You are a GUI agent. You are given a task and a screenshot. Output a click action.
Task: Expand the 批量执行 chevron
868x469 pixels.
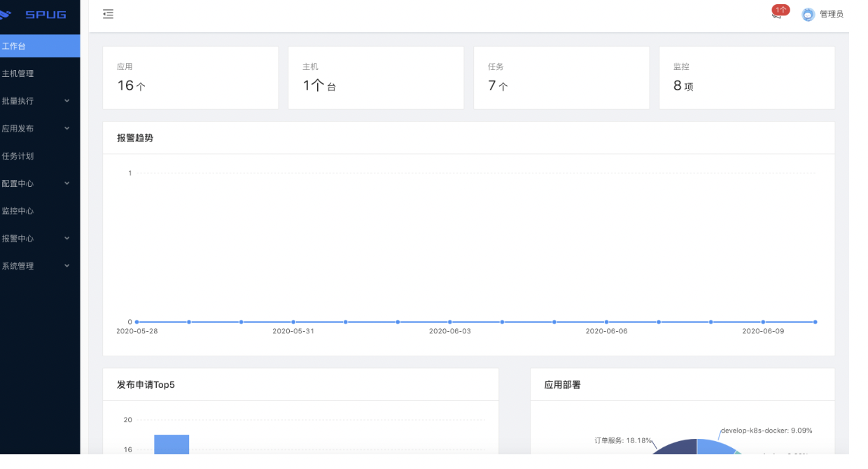(x=67, y=101)
